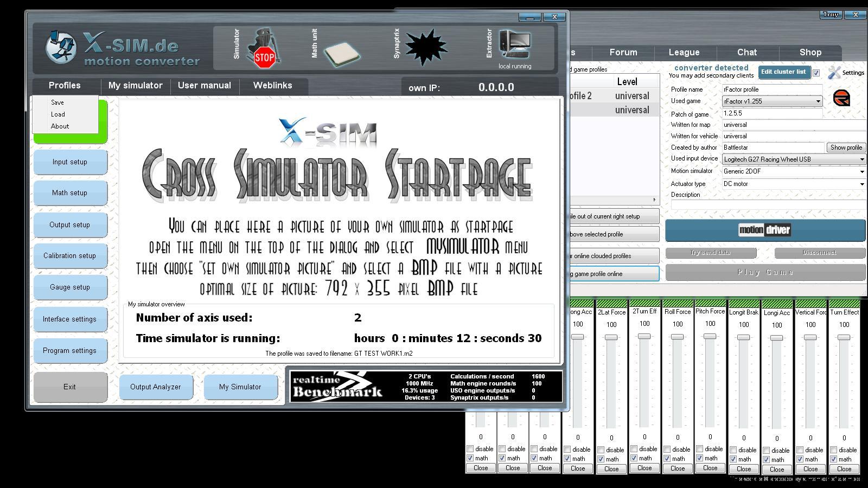The width and height of the screenshot is (868, 488).
Task: Toggle checkbox next to Edit cluster list
Action: click(816, 73)
